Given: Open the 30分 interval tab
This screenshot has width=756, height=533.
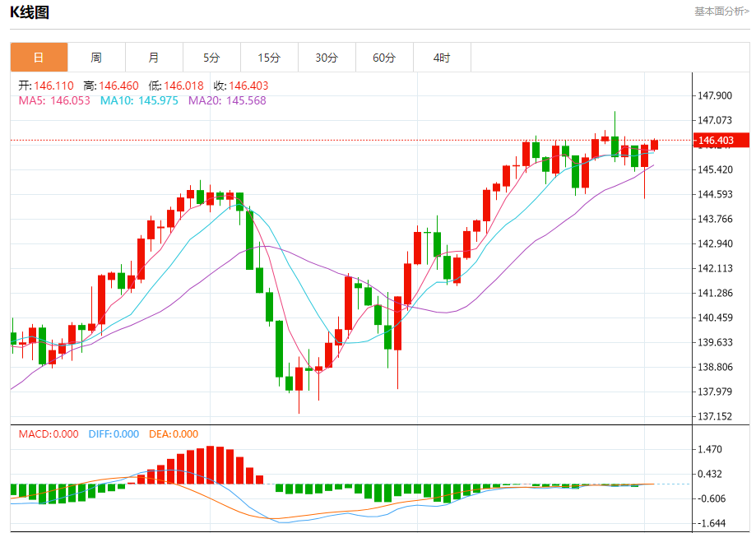Looking at the screenshot, I should [327, 58].
